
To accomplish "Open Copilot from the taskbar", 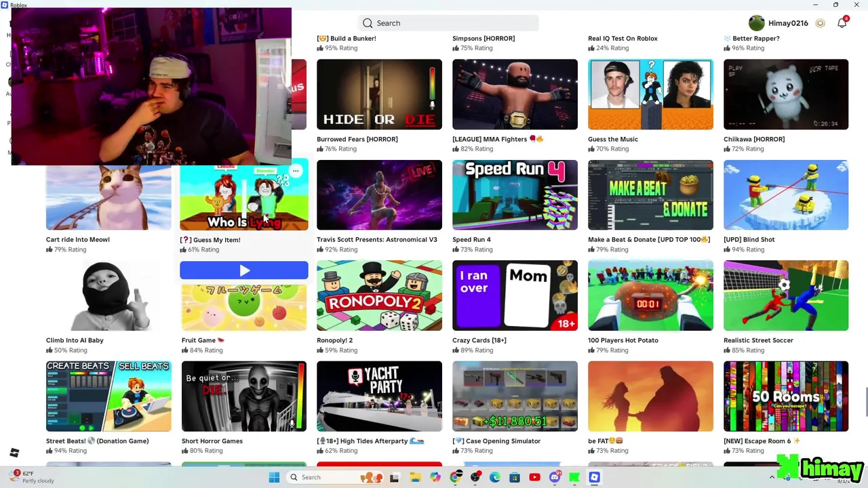I will 435,477.
